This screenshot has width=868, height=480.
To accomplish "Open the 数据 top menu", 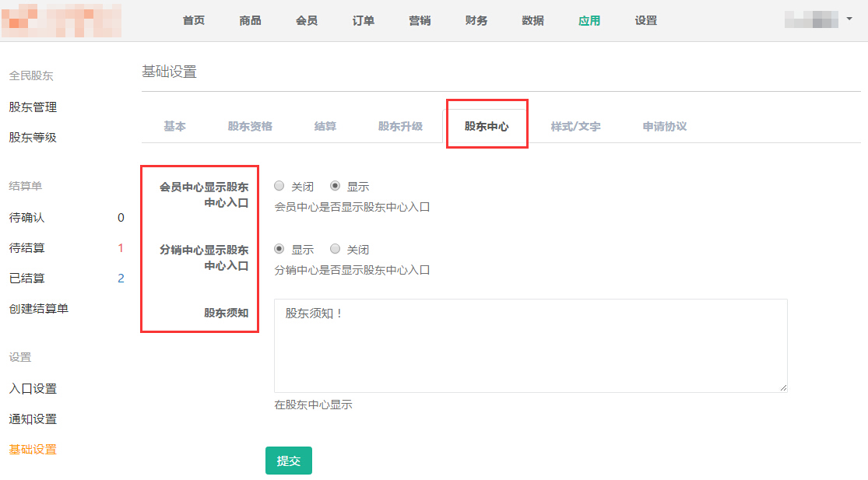I will tap(533, 21).
